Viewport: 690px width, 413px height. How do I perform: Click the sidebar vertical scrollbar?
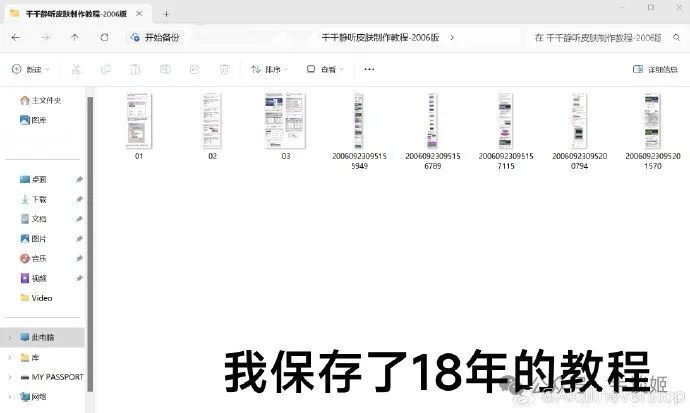(x=90, y=244)
